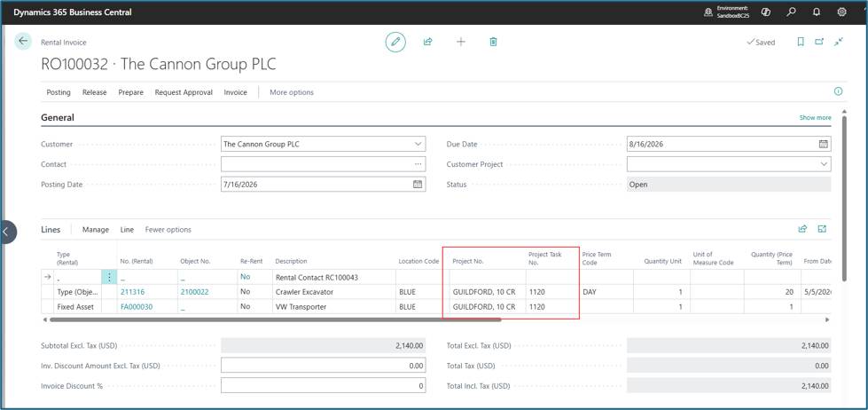Open settings gear icon
The image size is (868, 410).
coord(842,12)
